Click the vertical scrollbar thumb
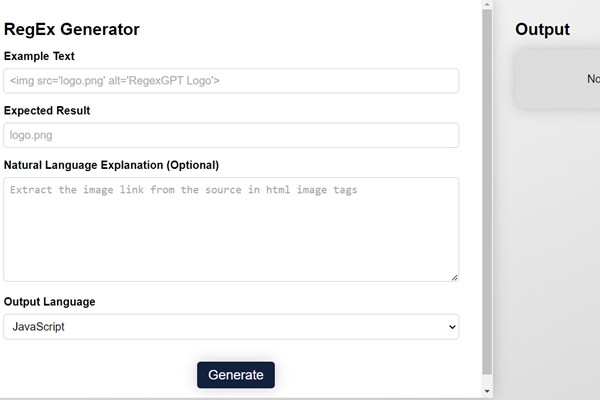 click(x=487, y=190)
